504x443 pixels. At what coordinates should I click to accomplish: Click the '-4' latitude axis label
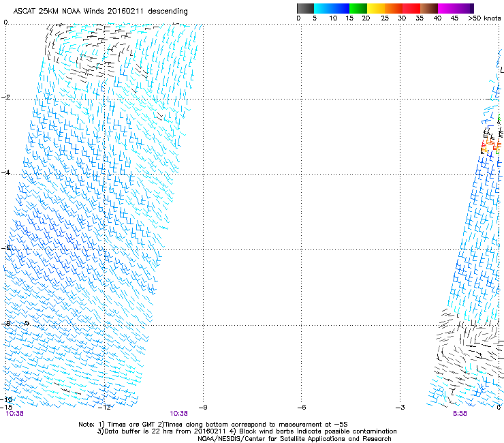click(x=5, y=172)
